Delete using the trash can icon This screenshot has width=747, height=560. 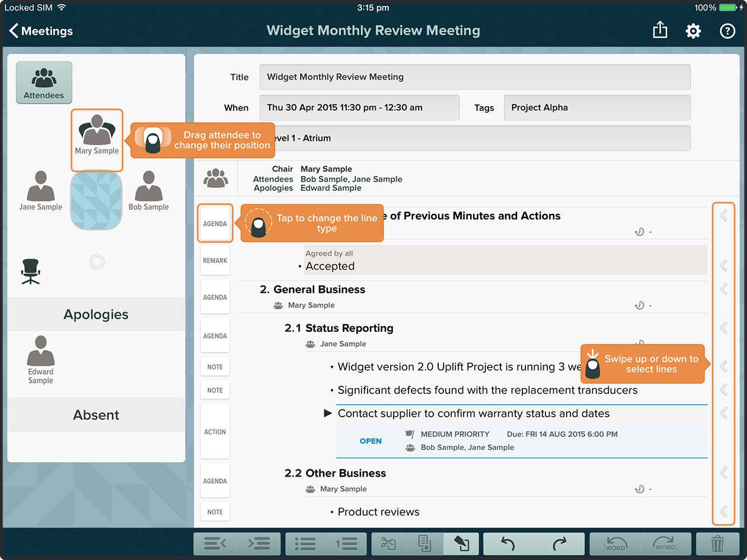(x=717, y=543)
